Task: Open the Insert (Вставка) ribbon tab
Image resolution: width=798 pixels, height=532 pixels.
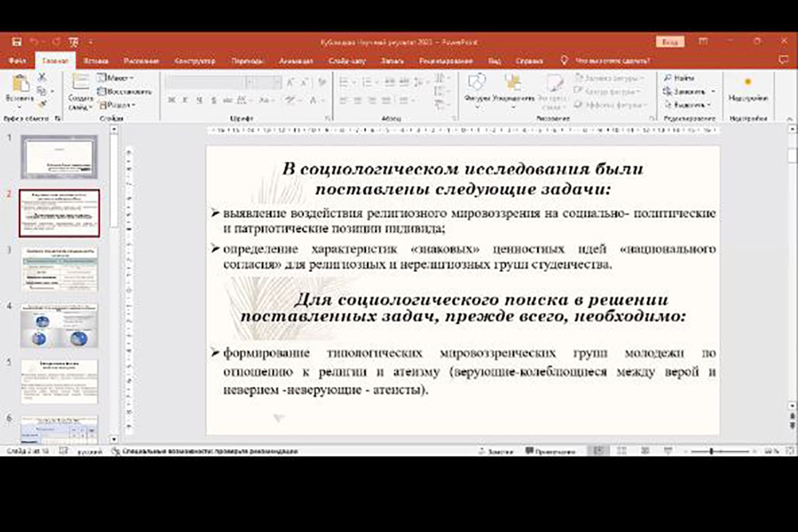Action: 95,61
